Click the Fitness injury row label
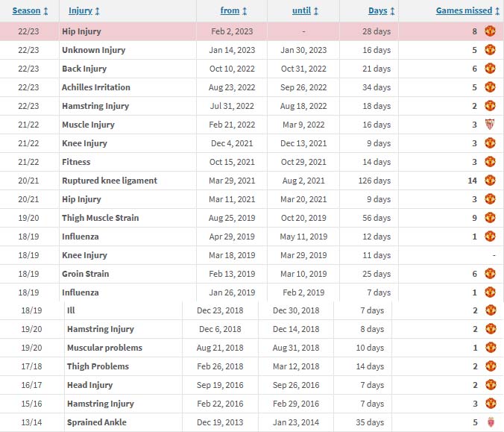Viewport: 504px width, 432px height. (x=76, y=162)
